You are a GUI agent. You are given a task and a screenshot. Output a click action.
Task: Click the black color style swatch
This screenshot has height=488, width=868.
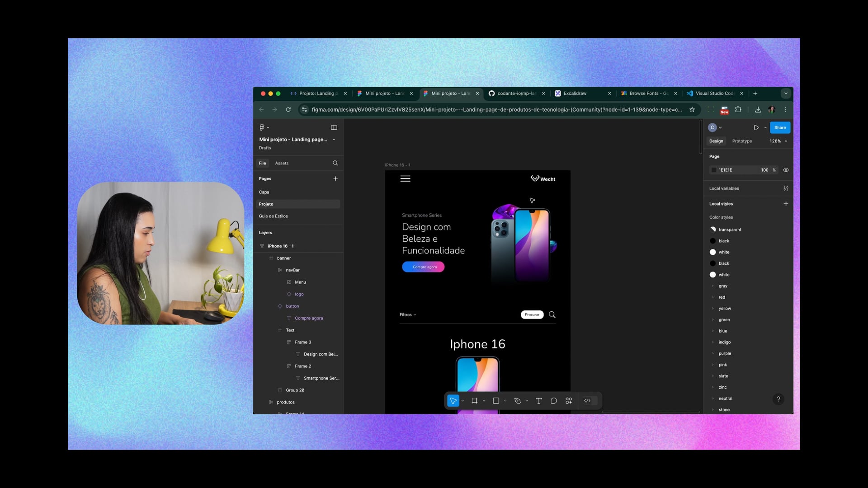pos(713,241)
